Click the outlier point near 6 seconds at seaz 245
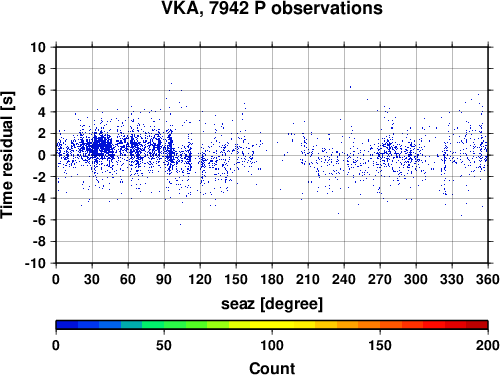The height and width of the screenshot is (375, 500). click(350, 87)
